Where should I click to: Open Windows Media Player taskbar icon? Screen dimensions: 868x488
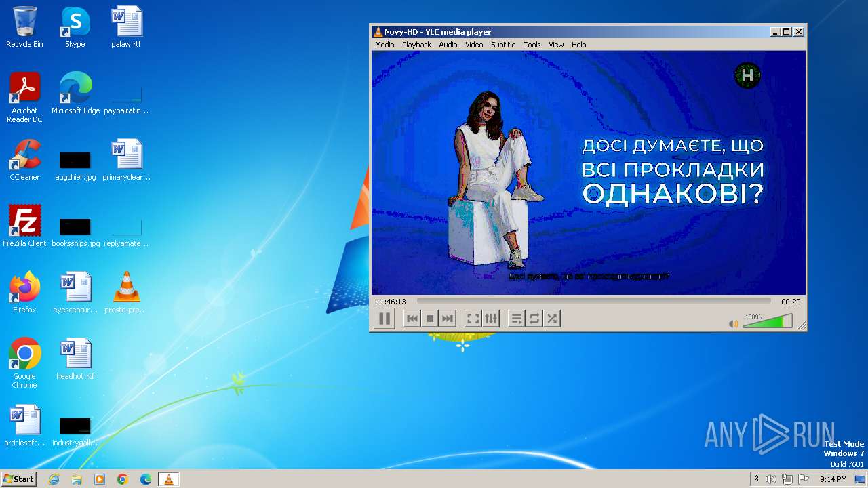pos(100,479)
